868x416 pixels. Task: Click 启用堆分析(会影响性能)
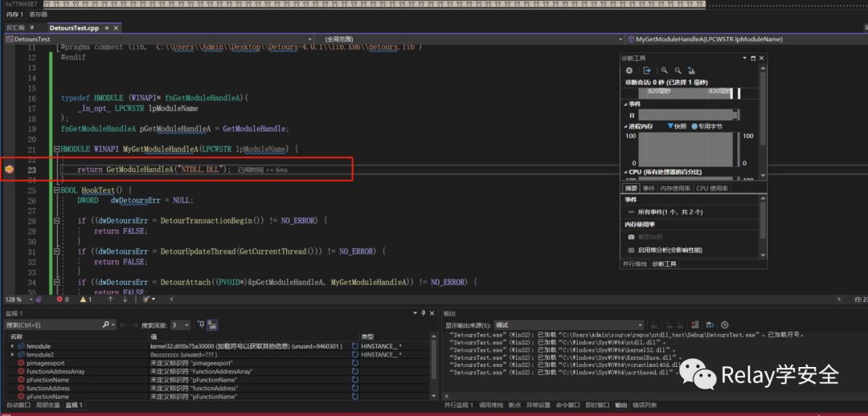[x=669, y=250]
